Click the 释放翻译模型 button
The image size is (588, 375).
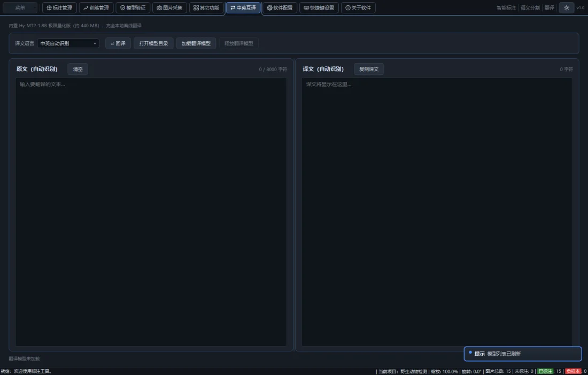(x=239, y=43)
